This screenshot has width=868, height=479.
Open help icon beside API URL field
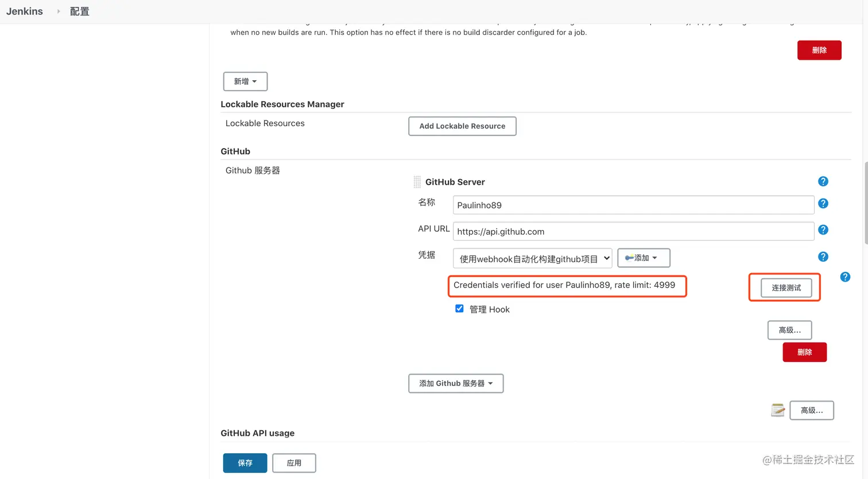[x=823, y=230]
